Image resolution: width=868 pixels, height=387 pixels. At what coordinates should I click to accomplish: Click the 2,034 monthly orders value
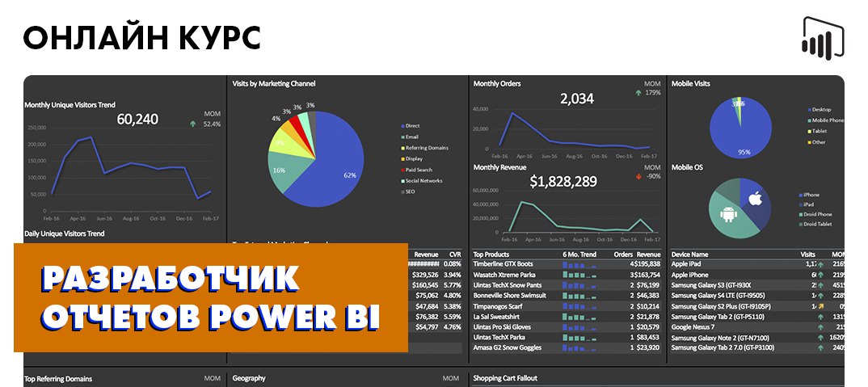point(577,99)
